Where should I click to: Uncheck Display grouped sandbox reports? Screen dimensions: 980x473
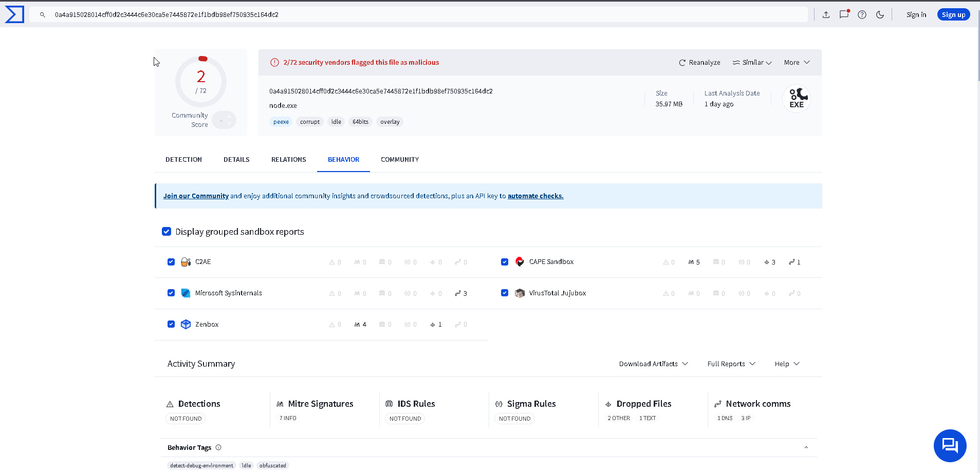point(167,232)
